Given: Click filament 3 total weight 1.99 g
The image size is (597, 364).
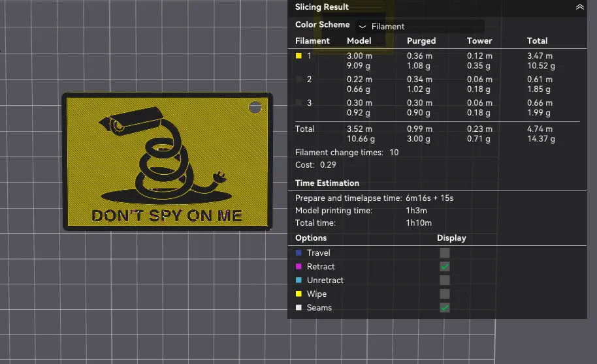Looking at the screenshot, I should (x=538, y=113).
